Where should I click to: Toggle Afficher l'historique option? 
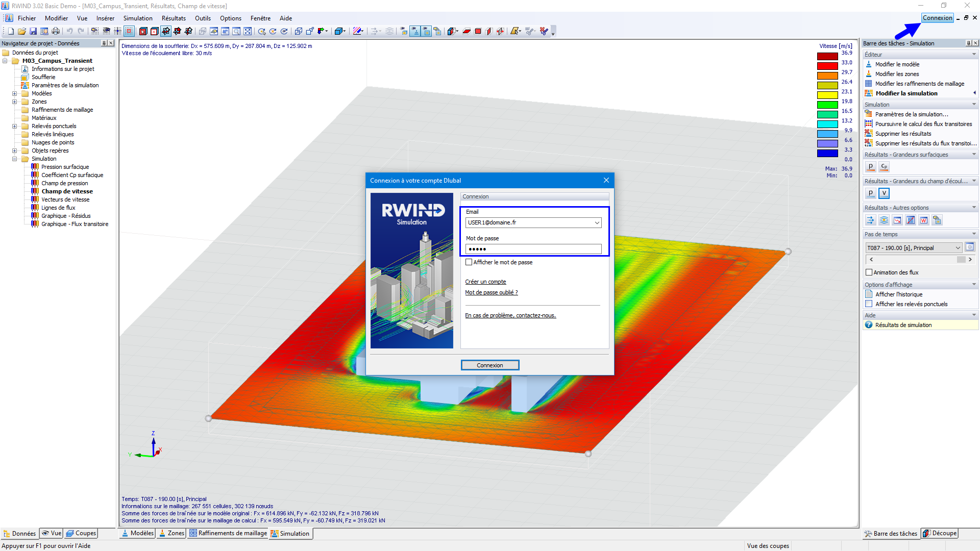869,294
